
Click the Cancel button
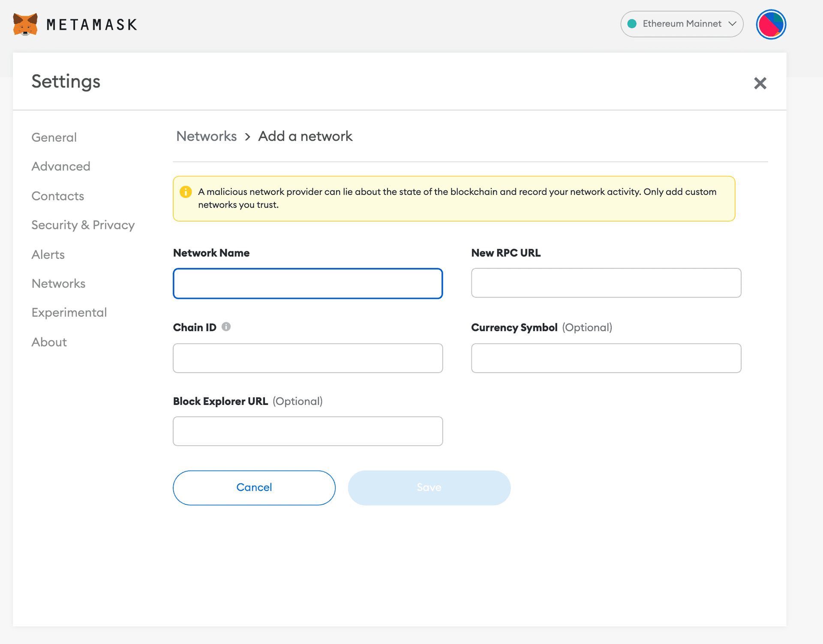tap(254, 487)
